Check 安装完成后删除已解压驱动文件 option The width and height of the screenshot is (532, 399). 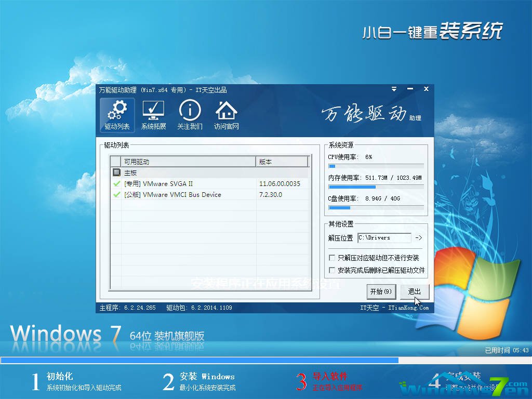[x=332, y=269]
